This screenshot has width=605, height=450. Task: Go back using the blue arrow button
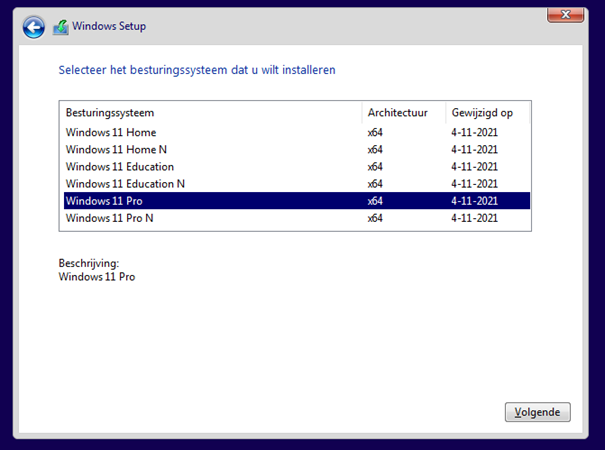[34, 27]
